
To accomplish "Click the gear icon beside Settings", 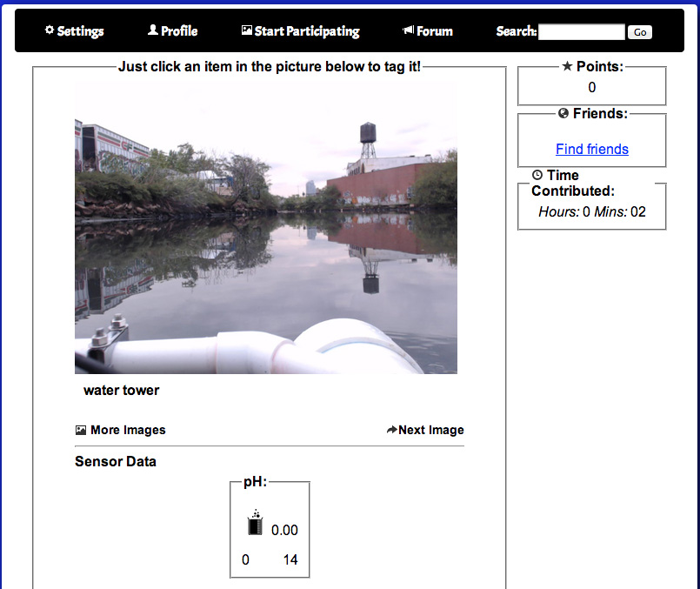I will coord(50,30).
